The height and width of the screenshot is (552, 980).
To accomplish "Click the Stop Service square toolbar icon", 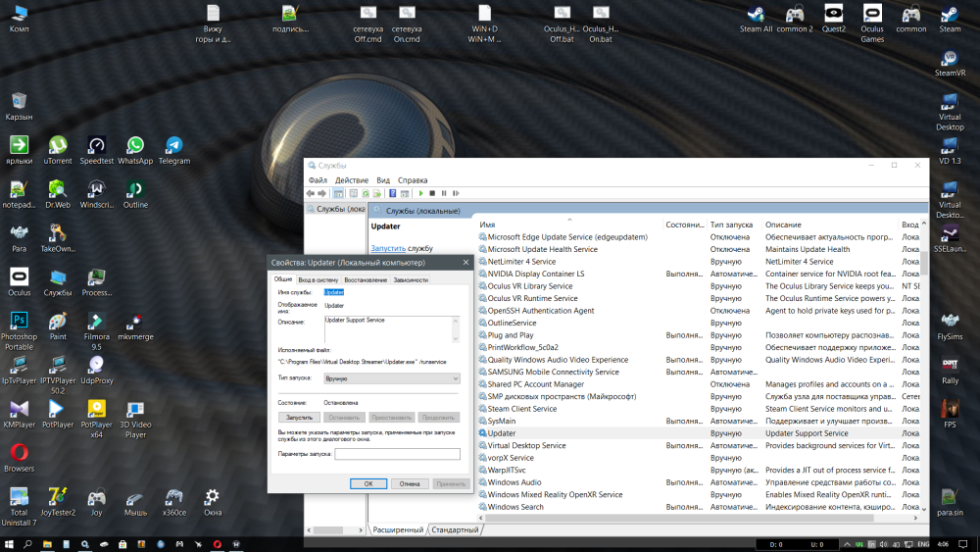I will click(432, 194).
